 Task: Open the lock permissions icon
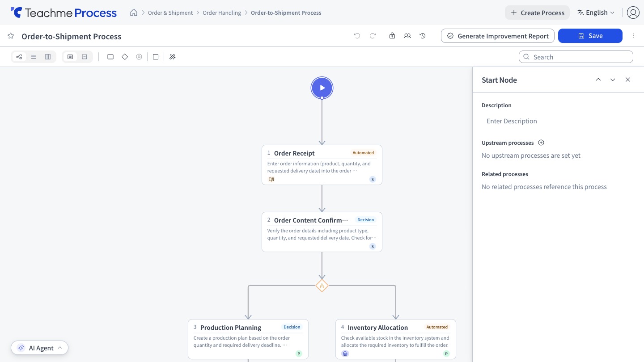392,36
